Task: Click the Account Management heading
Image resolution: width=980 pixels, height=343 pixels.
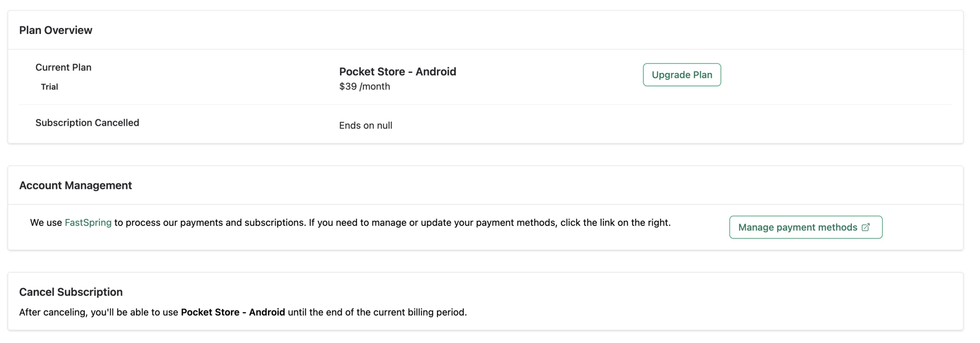Action: coord(75,185)
